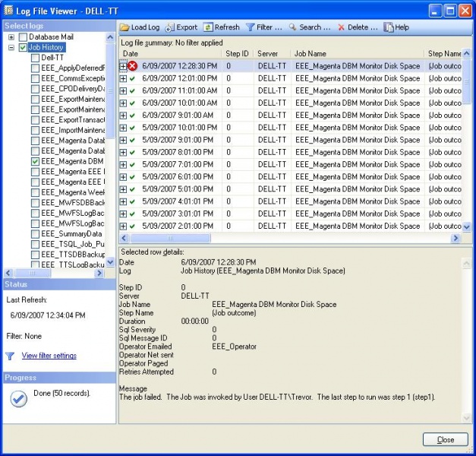The height and width of the screenshot is (456, 476).
Task: Check the Dell-TT log checkbox
Action: click(x=35, y=58)
